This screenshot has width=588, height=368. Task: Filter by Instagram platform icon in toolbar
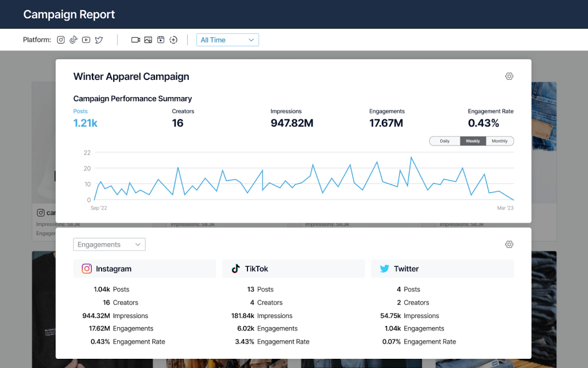pos(61,40)
